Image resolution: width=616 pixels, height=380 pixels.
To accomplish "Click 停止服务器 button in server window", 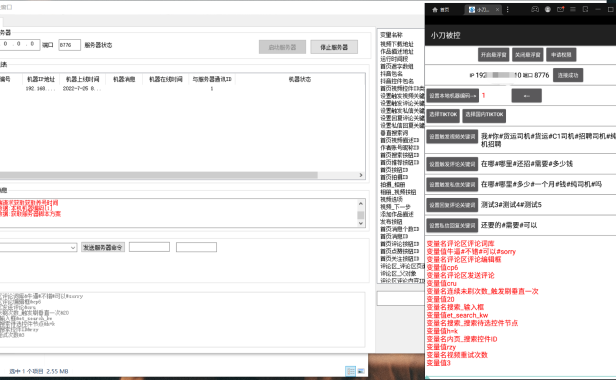I will pyautogui.click(x=334, y=47).
